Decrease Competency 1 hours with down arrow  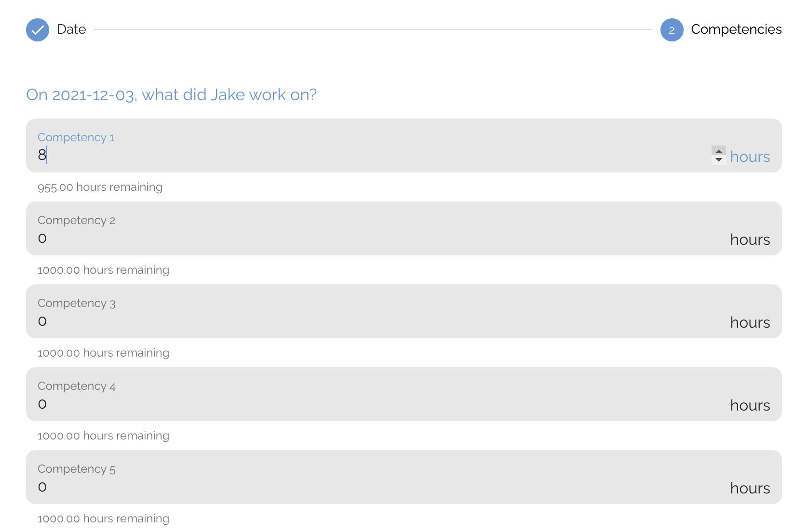point(719,160)
